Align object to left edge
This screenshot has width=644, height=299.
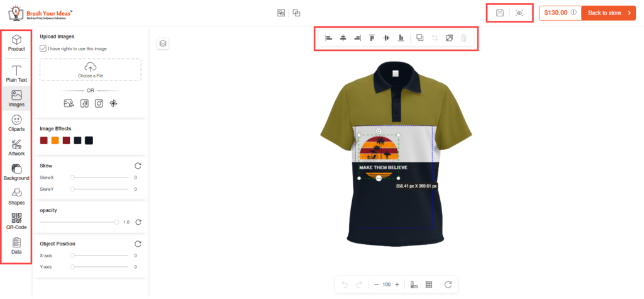tap(328, 38)
